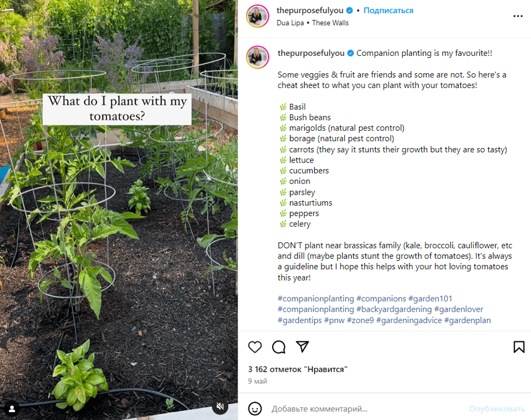This screenshot has height=420, width=531.
Task: Click the verified badge beside caption username
Action: point(350,53)
